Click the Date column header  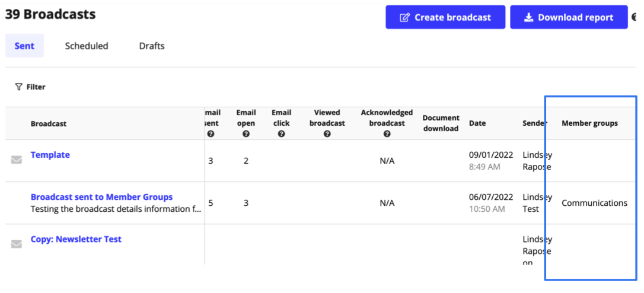(x=477, y=123)
